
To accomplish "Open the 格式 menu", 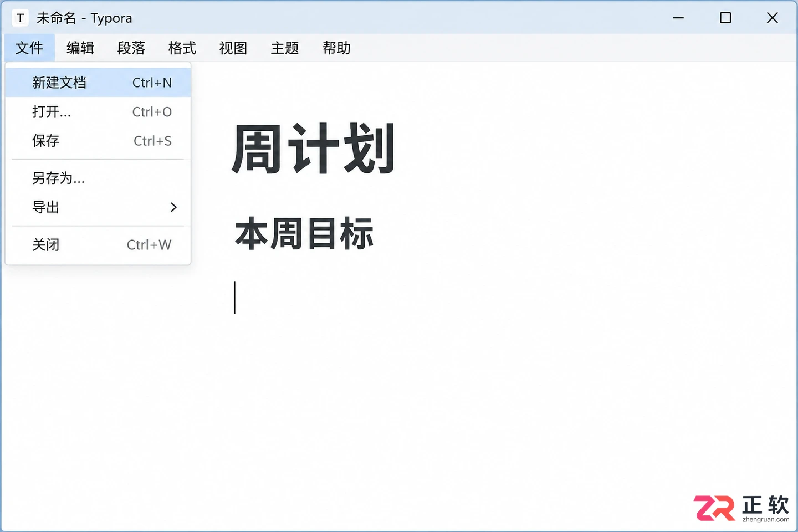I will (182, 48).
